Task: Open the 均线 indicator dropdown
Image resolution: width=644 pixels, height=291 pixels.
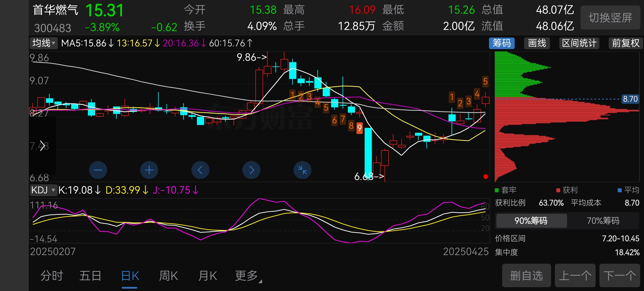Action: (44, 43)
